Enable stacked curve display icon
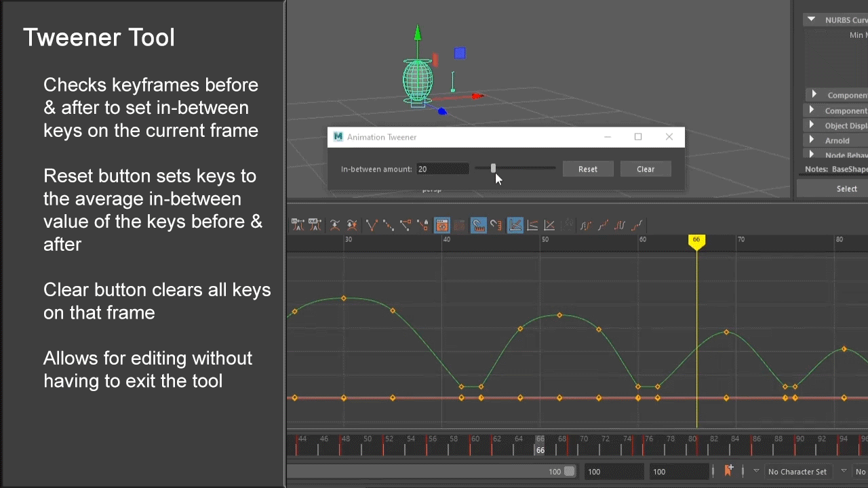 point(568,225)
